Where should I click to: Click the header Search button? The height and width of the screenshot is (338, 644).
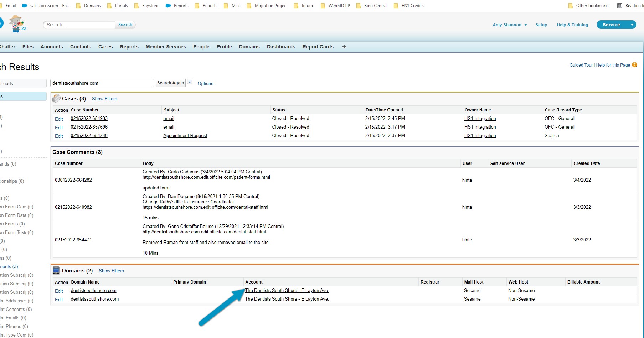point(125,25)
